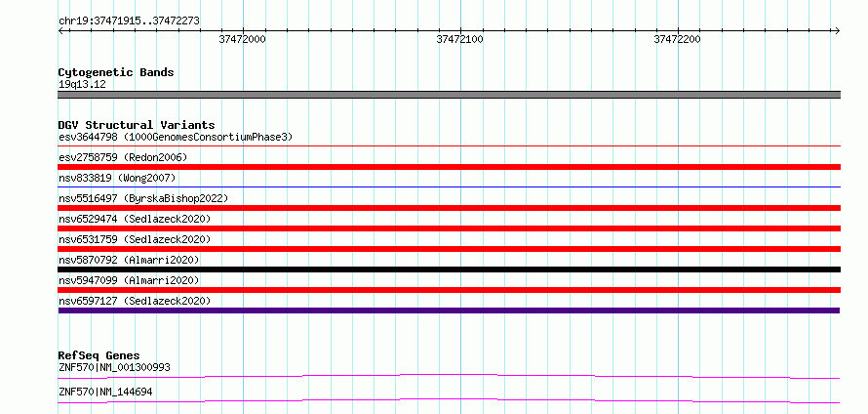Click the Cytogenetic Bands track title
The width and height of the screenshot is (868, 414).
coord(116,72)
